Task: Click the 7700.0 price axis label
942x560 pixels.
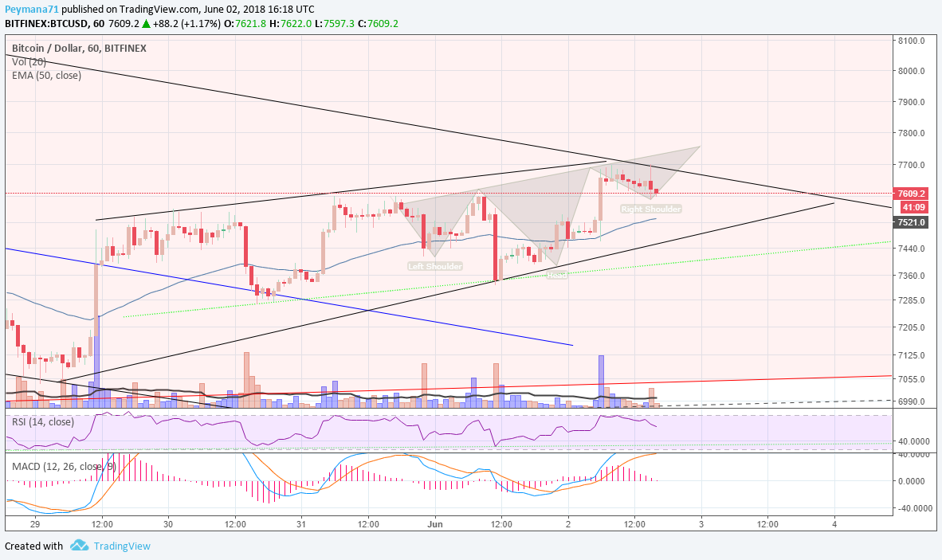Action: (911, 165)
